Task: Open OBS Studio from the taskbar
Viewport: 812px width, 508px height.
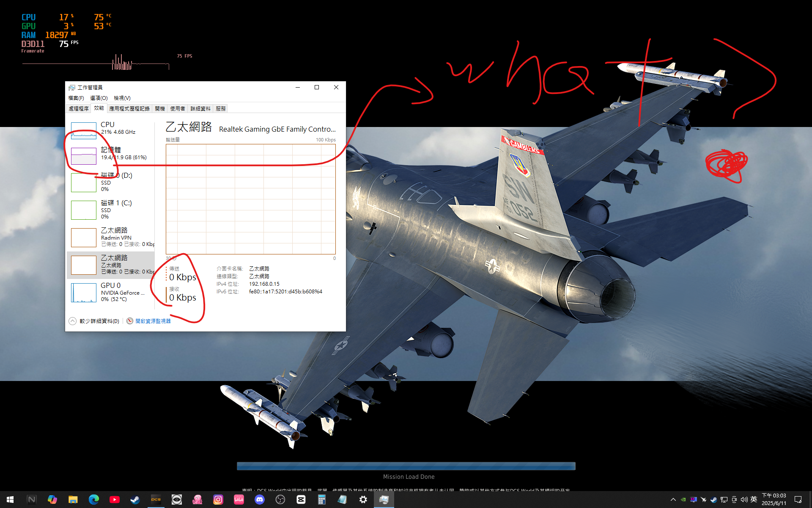Action: pyautogui.click(x=280, y=500)
